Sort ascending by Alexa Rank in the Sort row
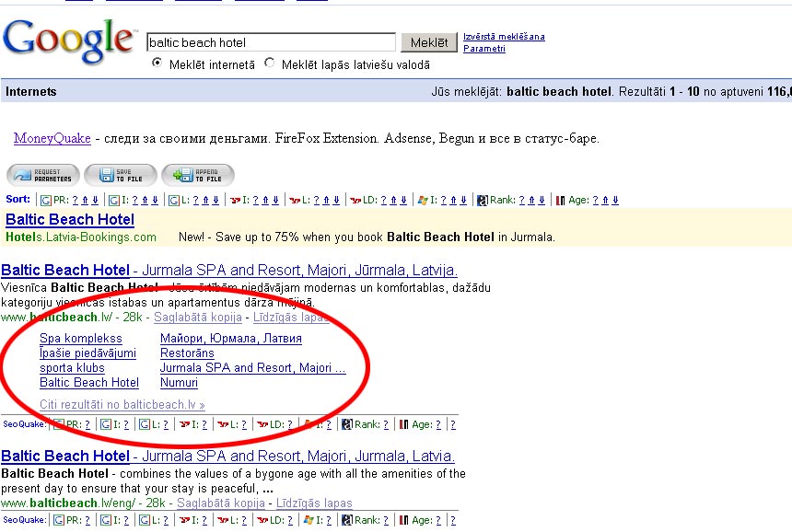The width and height of the screenshot is (792, 532). coord(531,201)
